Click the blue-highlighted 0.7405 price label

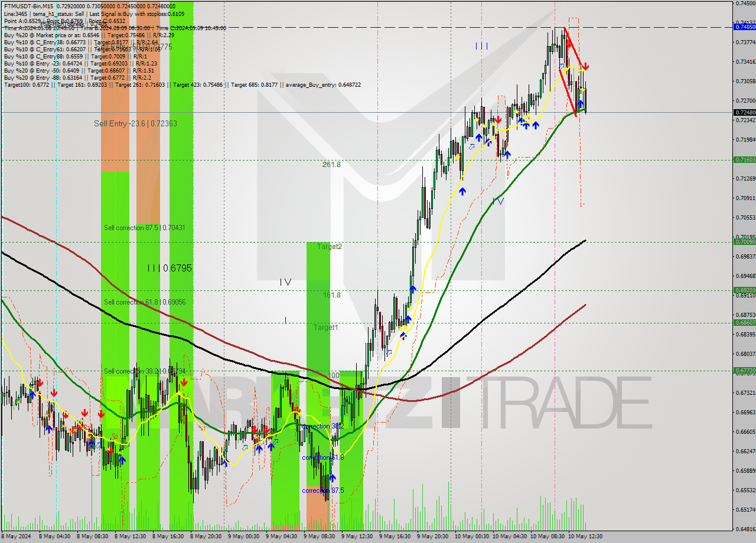[744, 27]
